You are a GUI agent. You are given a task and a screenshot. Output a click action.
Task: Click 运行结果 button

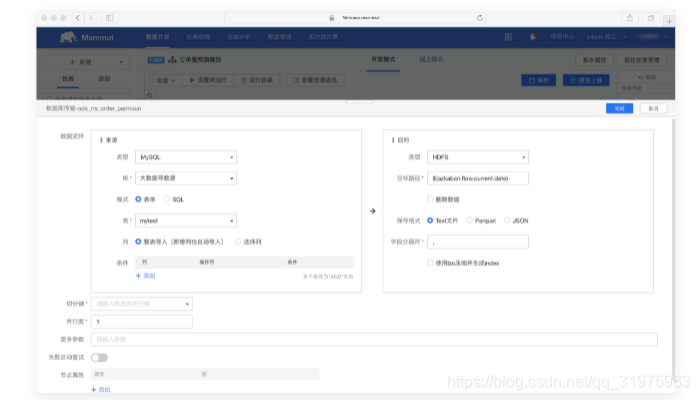tap(257, 80)
